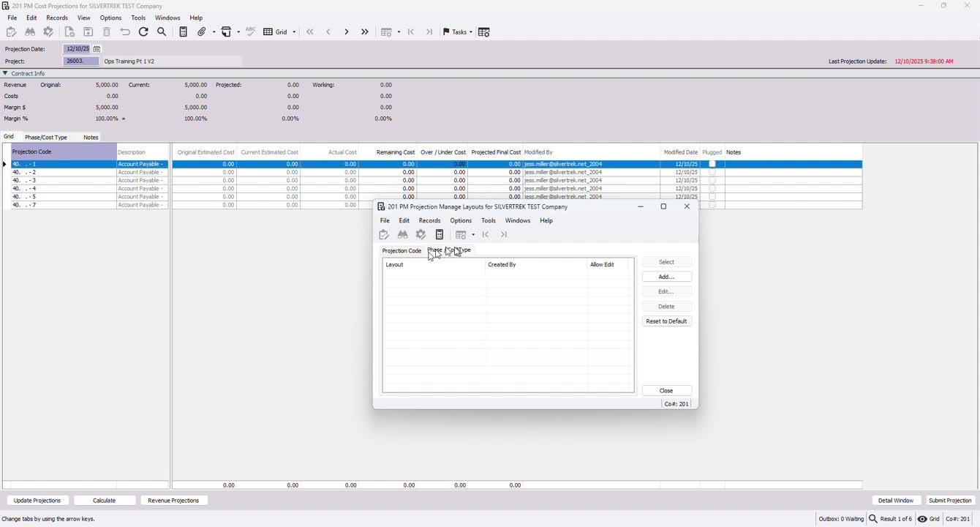The height and width of the screenshot is (527, 980).
Task: Click the ABC spell check icon
Action: click(x=251, y=31)
